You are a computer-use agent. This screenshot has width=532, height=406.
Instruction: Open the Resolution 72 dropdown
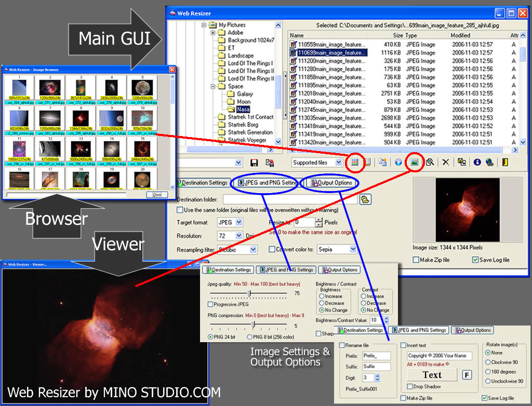coord(239,236)
